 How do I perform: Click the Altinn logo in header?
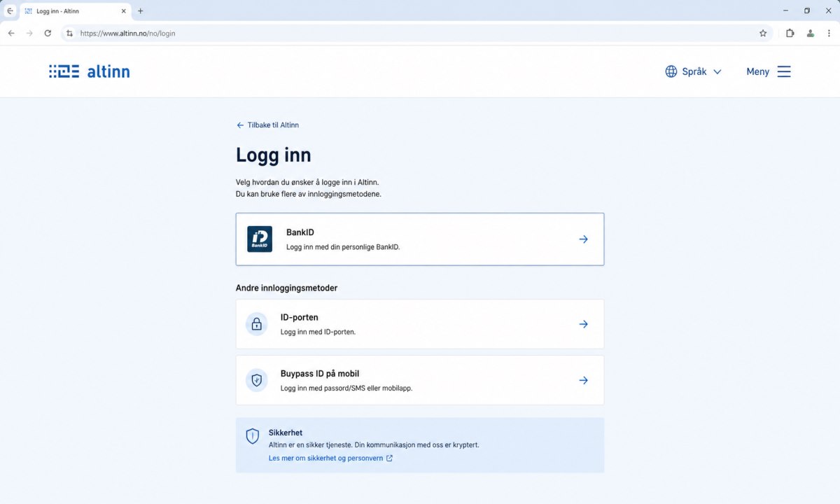(89, 71)
